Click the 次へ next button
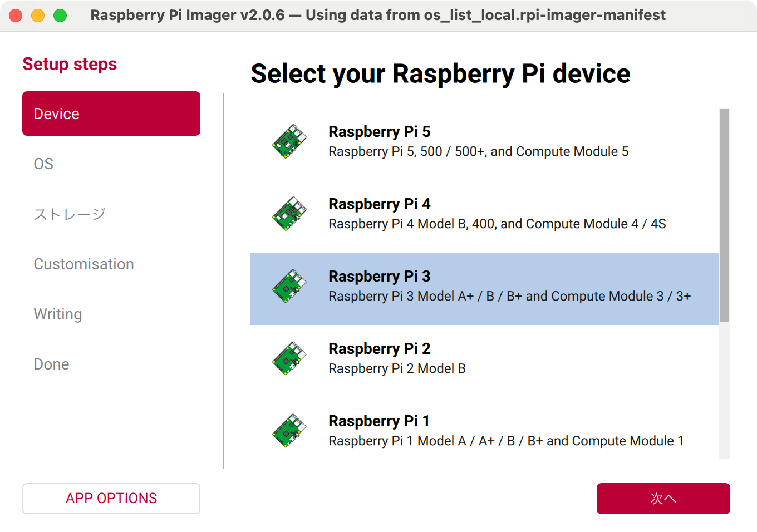This screenshot has width=757, height=532. tap(663, 499)
